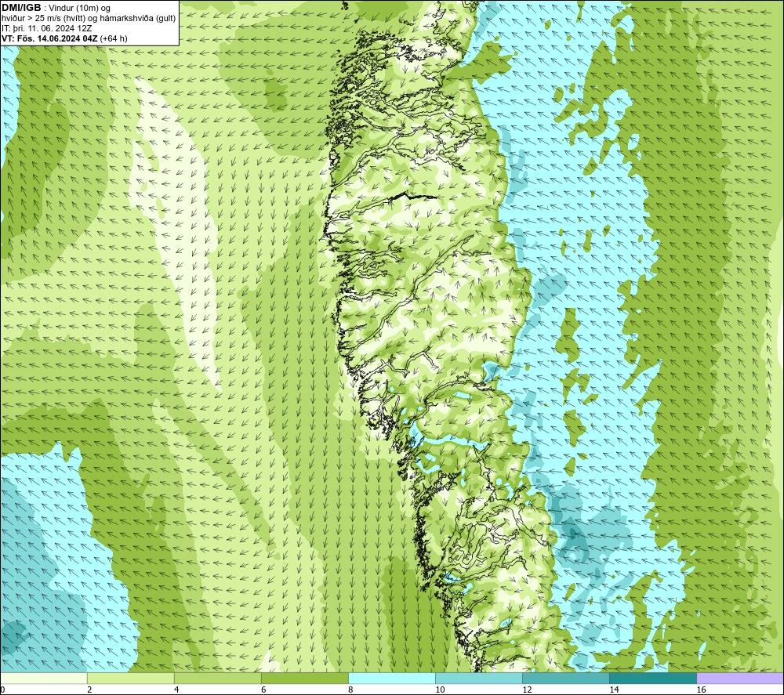Screen dimensions: 784x695
Task: Select the 0–2 m/s palest color swatch
Action: point(43,678)
